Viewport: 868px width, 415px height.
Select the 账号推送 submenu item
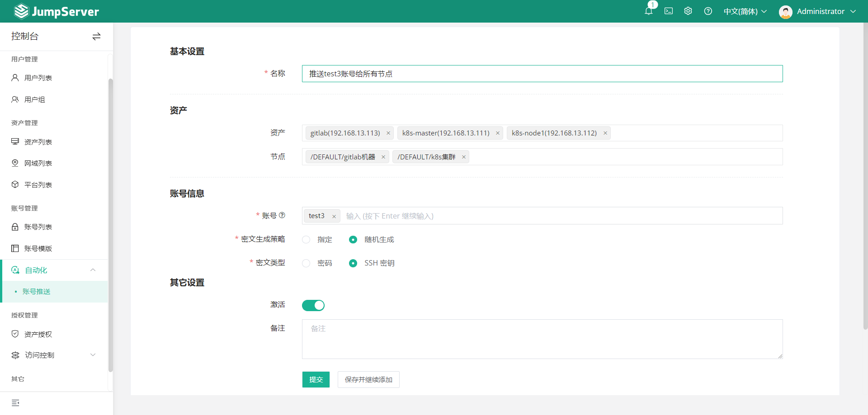coord(54,292)
